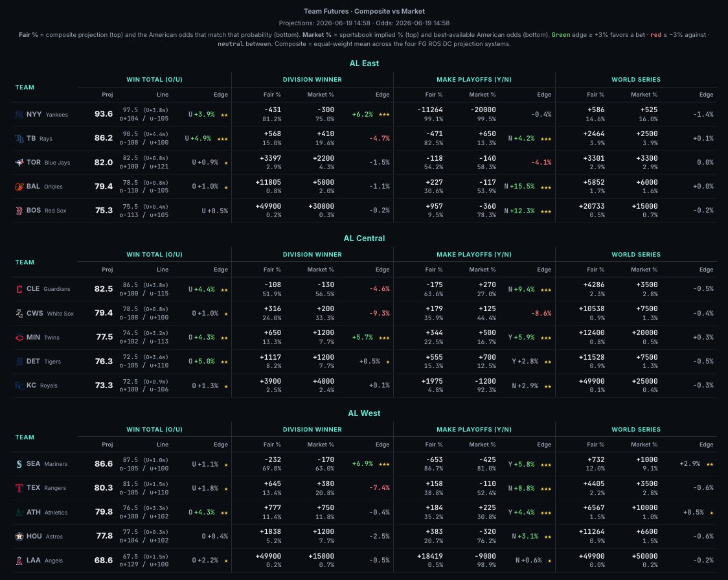Click the Yankees team logo icon

tap(19, 114)
